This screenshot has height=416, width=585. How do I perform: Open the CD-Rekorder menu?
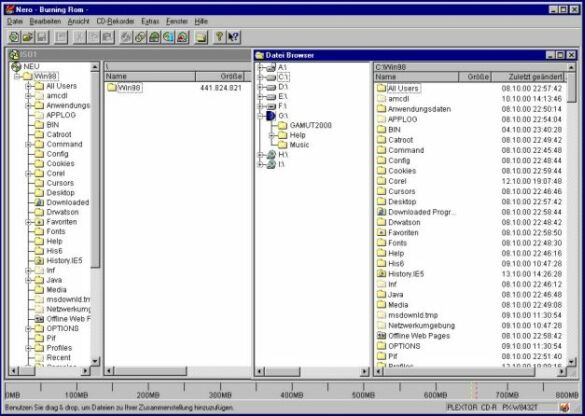115,22
